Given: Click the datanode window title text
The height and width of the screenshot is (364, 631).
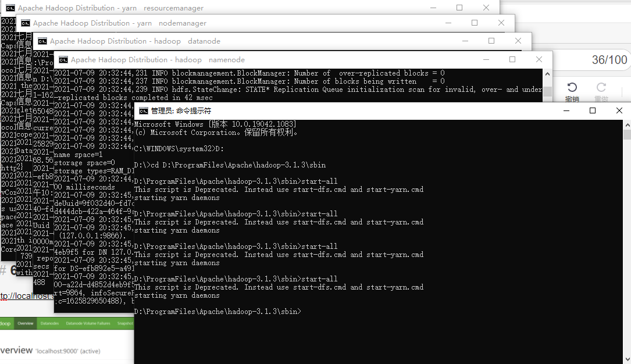Looking at the screenshot, I should 135,41.
